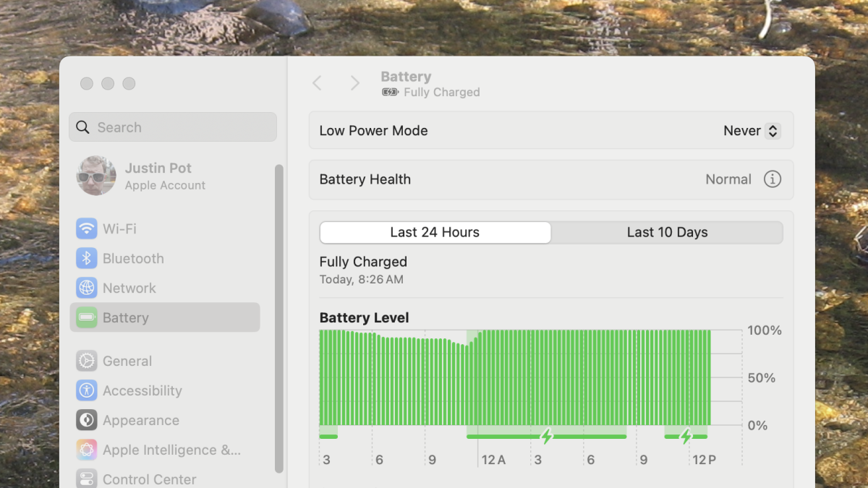
Task: Open Accessibility icon in sidebar
Action: (x=87, y=390)
